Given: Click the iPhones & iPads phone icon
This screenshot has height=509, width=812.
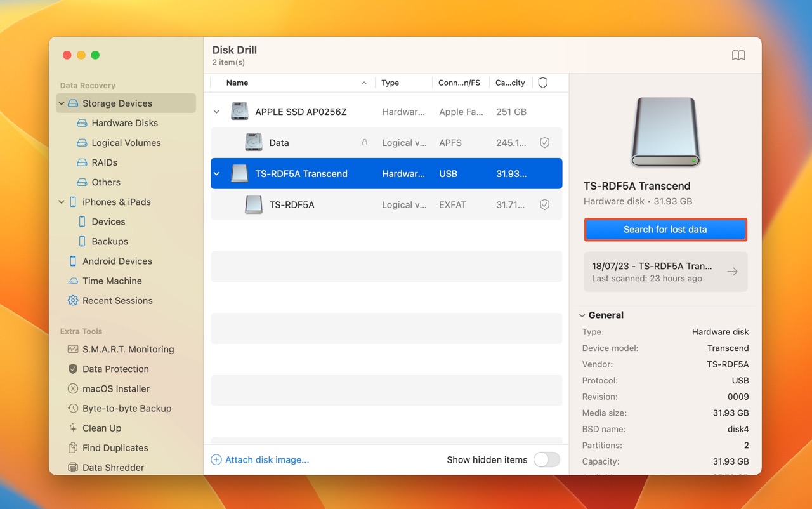Looking at the screenshot, I should 73,202.
